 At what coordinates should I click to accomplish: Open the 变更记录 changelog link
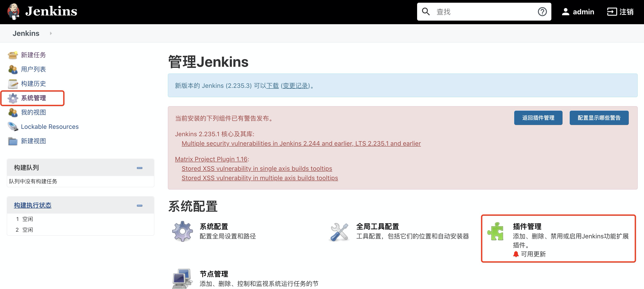[295, 86]
